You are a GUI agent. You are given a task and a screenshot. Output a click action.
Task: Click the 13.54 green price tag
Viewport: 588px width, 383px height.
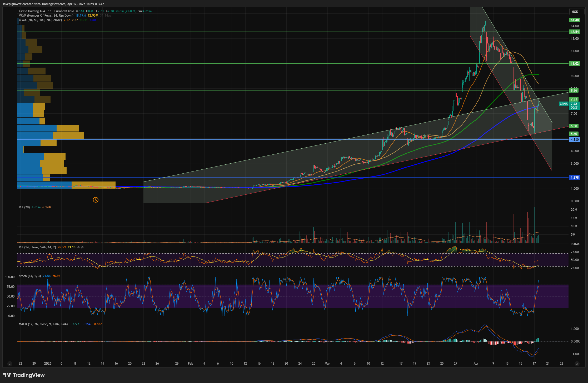(x=574, y=32)
